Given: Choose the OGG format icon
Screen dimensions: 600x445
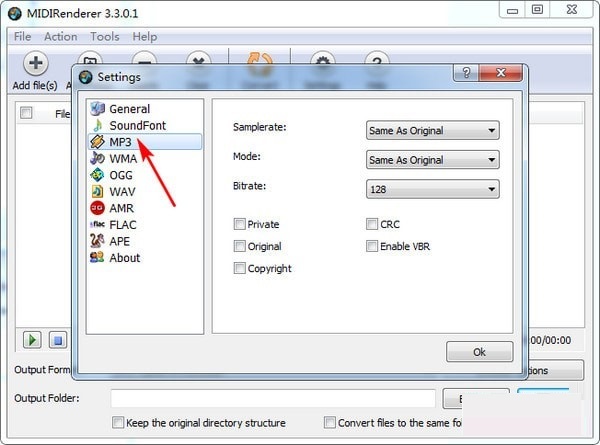Looking at the screenshot, I should [97, 175].
